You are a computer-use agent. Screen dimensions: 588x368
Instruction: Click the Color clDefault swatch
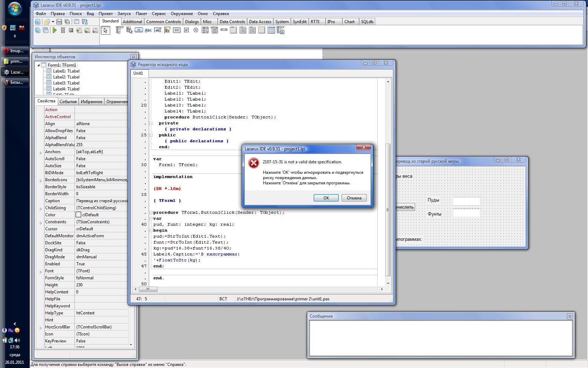78,214
